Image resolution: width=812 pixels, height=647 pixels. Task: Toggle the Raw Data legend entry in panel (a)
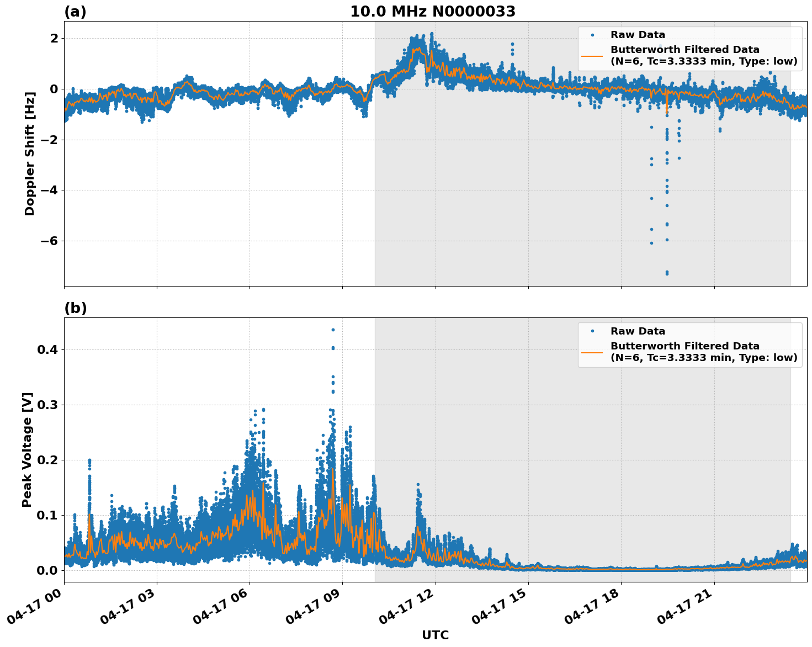(638, 34)
